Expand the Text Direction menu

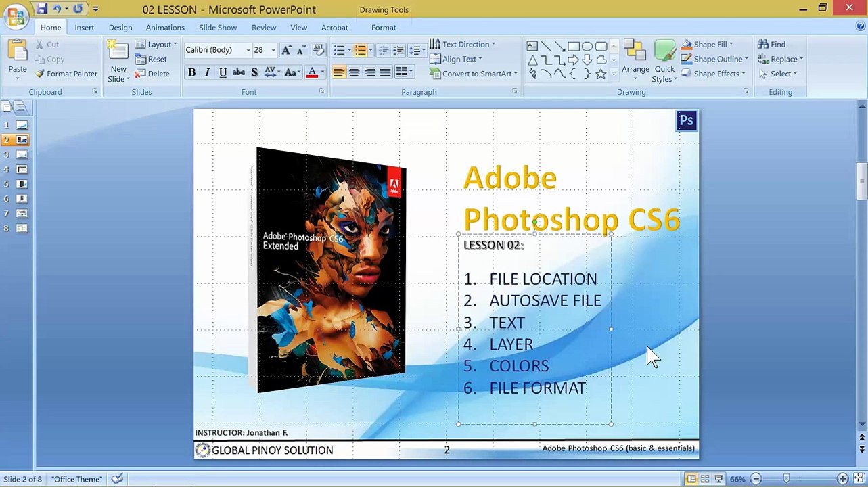click(462, 44)
